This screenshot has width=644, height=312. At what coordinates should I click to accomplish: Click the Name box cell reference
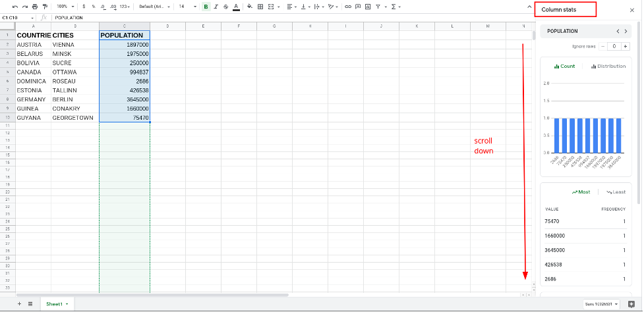click(x=18, y=18)
